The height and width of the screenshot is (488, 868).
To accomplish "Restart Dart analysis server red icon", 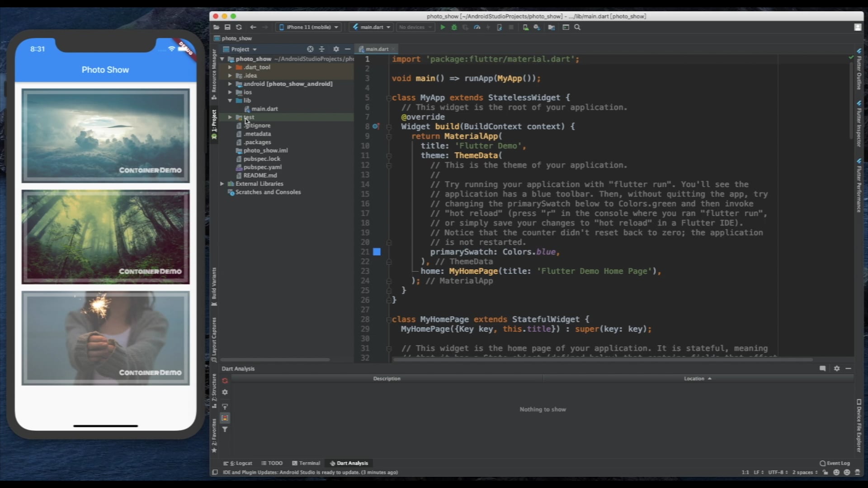I will pyautogui.click(x=225, y=381).
